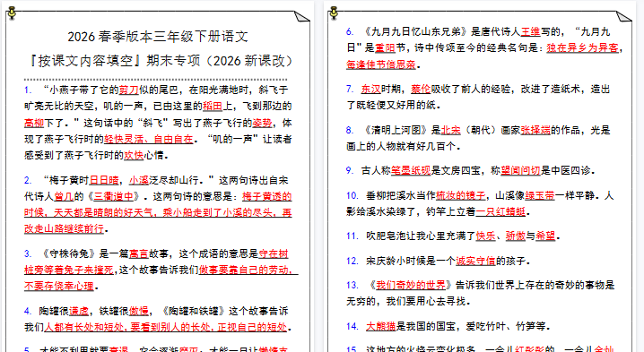Click the red answer '轻快灵活、自由自在'
This screenshot has height=352, width=644.
point(149,139)
